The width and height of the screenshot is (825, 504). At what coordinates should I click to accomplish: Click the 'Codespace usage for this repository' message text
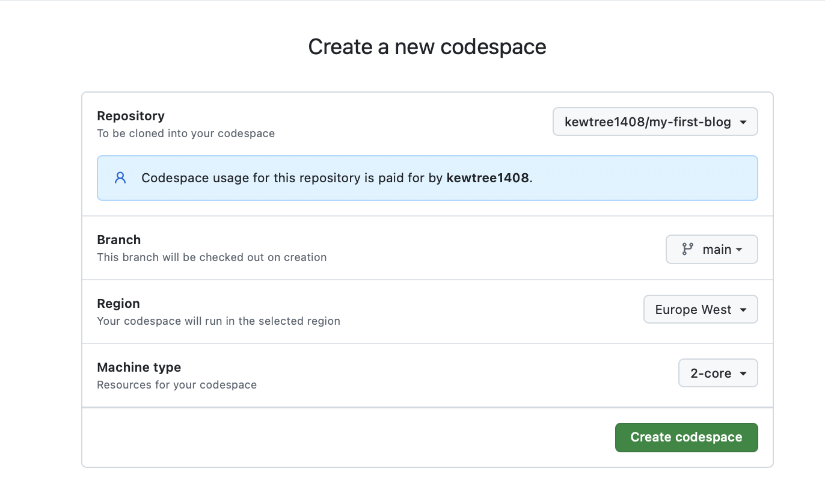coord(293,178)
